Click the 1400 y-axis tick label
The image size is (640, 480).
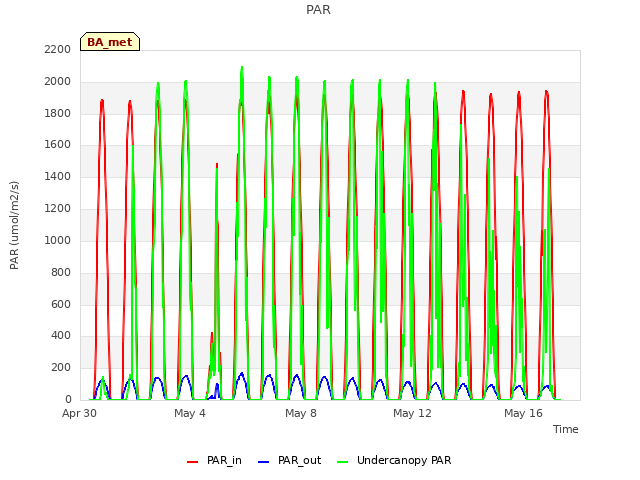click(58, 176)
